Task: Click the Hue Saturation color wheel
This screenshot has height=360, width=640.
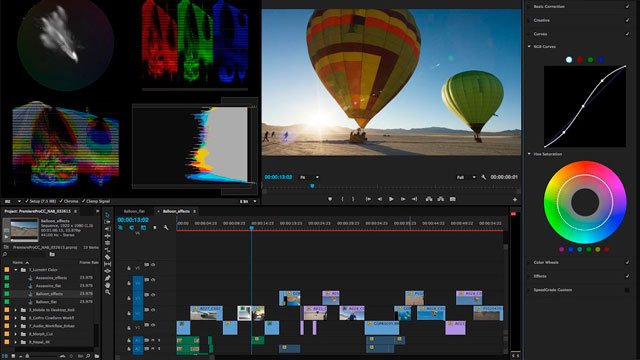Action: pos(585,202)
